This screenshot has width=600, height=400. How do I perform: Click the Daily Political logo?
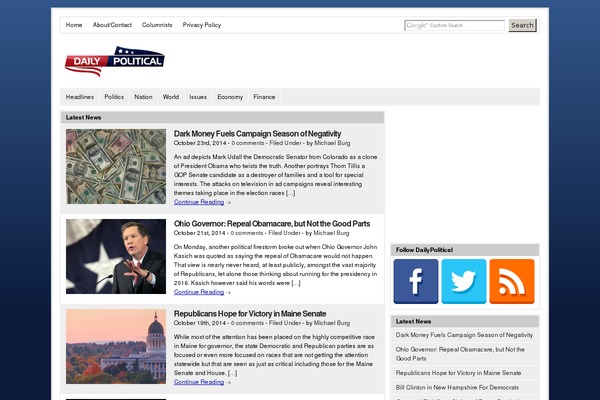115,62
